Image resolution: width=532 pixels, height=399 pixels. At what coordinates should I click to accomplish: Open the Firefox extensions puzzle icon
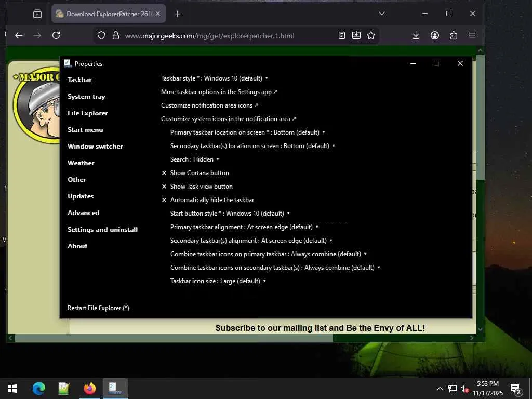point(454,35)
